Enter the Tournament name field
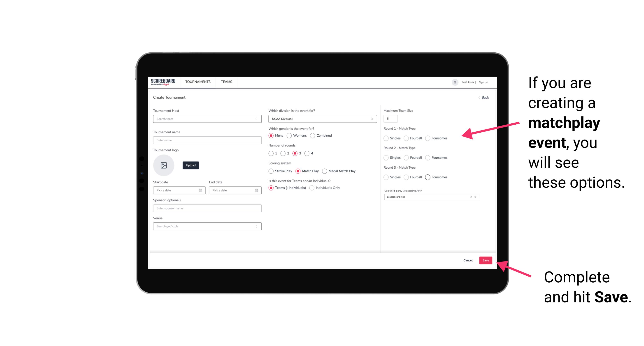 [x=206, y=140]
